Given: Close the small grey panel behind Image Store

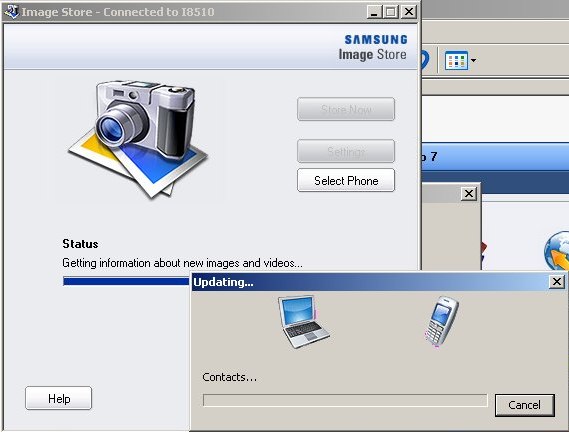Looking at the screenshot, I should click(x=469, y=193).
